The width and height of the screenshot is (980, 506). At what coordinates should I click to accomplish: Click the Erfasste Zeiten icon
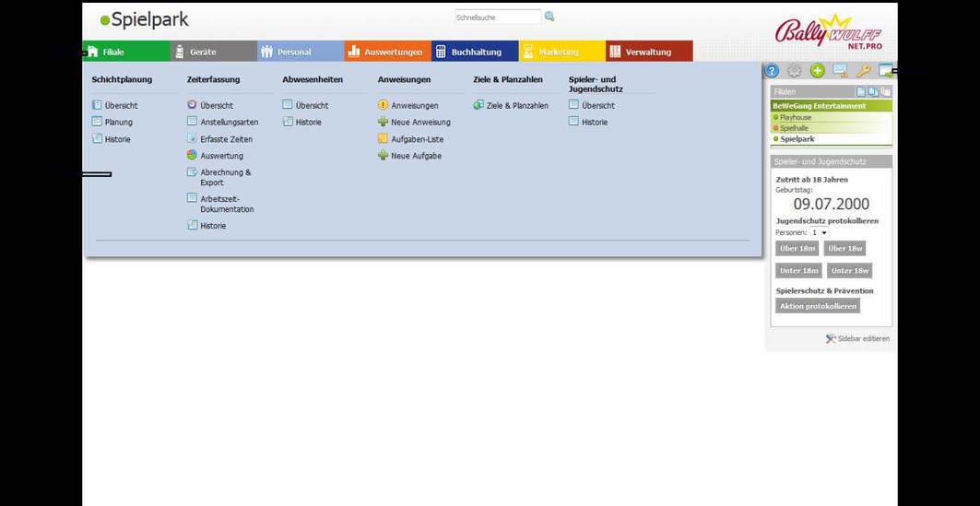(192, 138)
